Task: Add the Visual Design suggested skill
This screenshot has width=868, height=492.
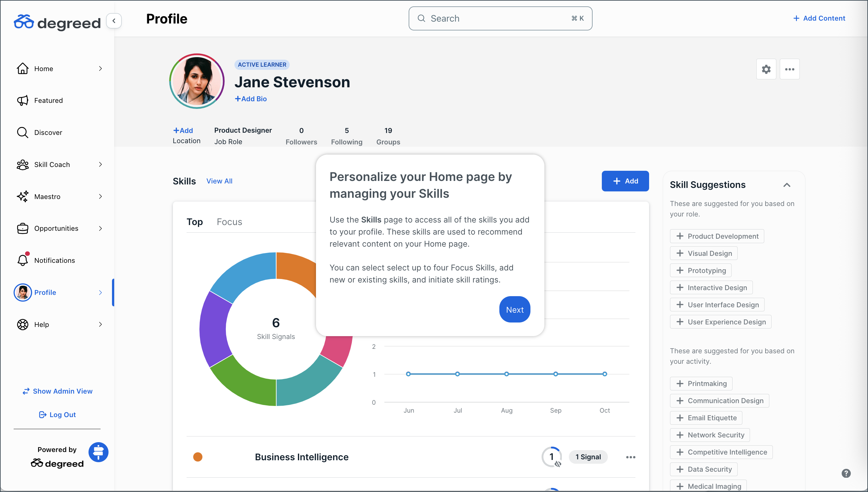Action: click(704, 253)
